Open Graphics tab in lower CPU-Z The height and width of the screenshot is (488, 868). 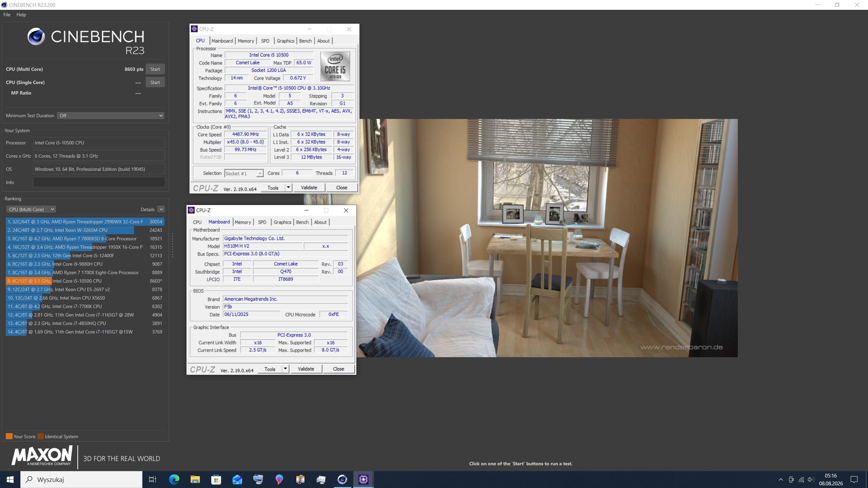tap(282, 222)
